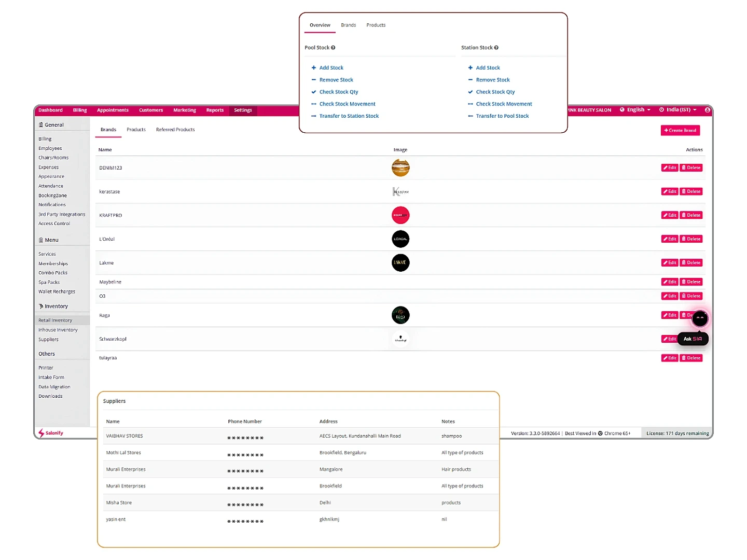Open the Reports menu
Image resolution: width=747 pixels, height=560 pixels.
point(215,110)
